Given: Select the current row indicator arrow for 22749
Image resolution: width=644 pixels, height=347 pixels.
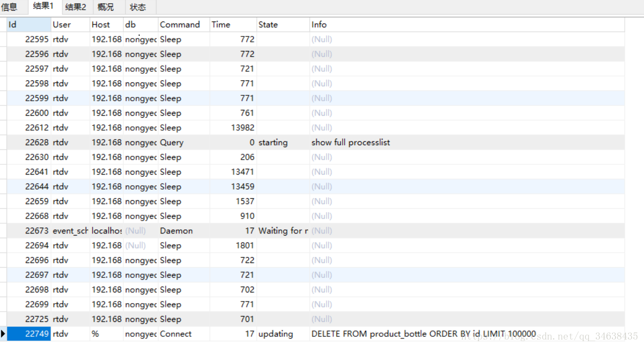Looking at the screenshot, I should (3, 334).
